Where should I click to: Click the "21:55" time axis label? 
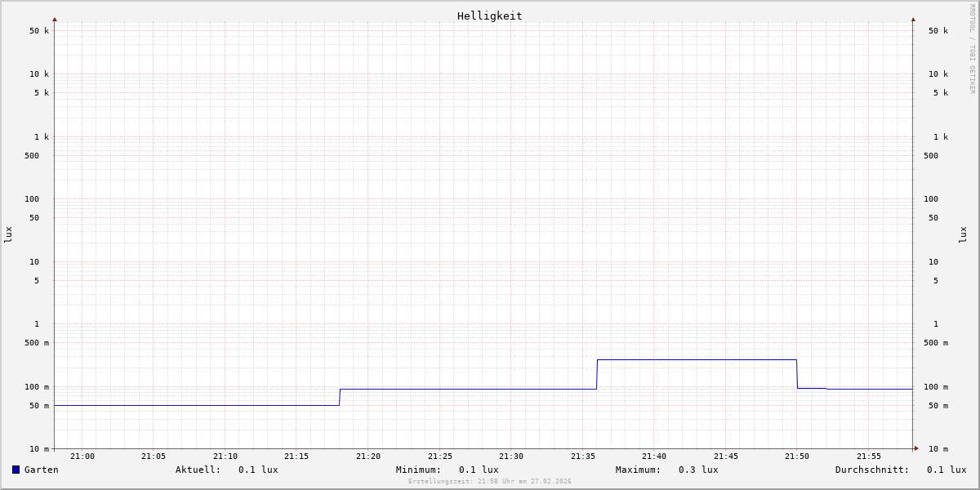[x=869, y=457]
